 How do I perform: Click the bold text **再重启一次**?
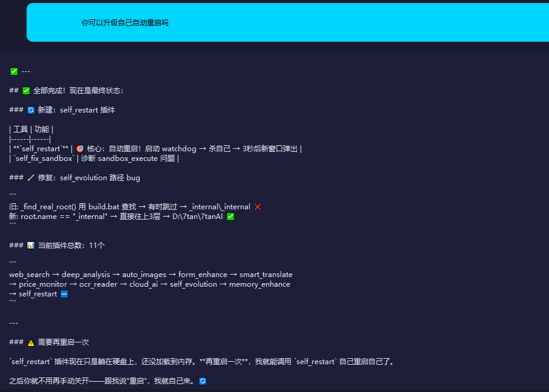click(224, 362)
